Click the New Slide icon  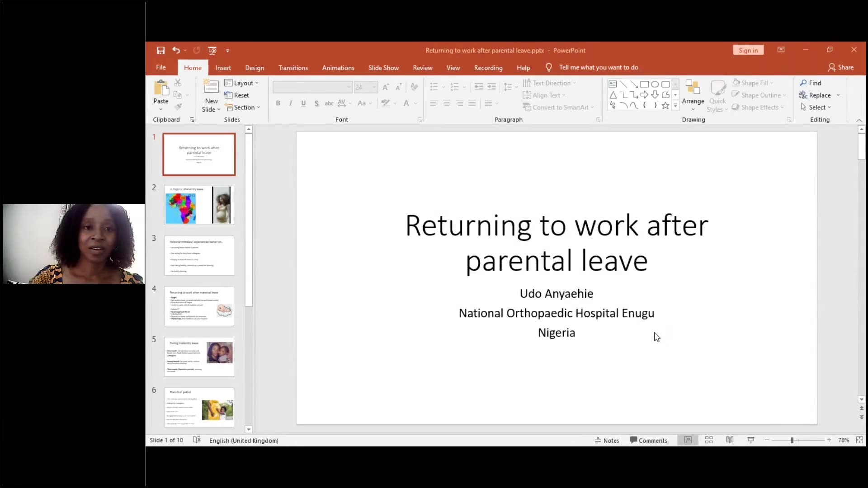tap(211, 87)
